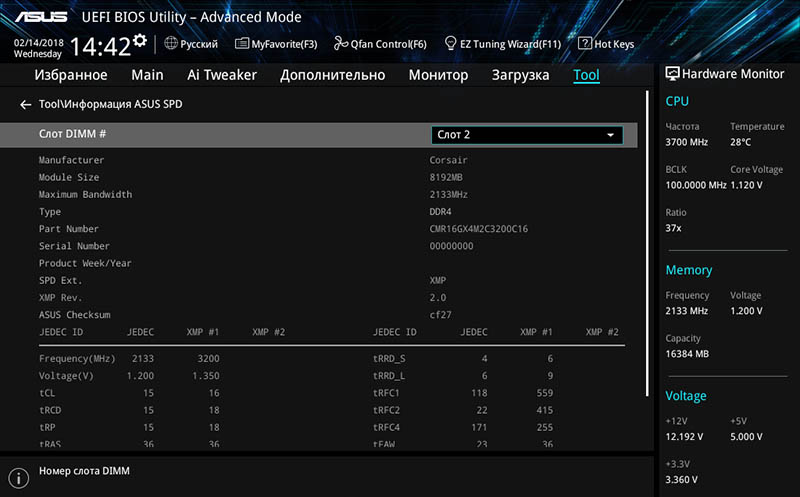
Task: Click +12V reading 12.192 V
Action: coord(684,437)
